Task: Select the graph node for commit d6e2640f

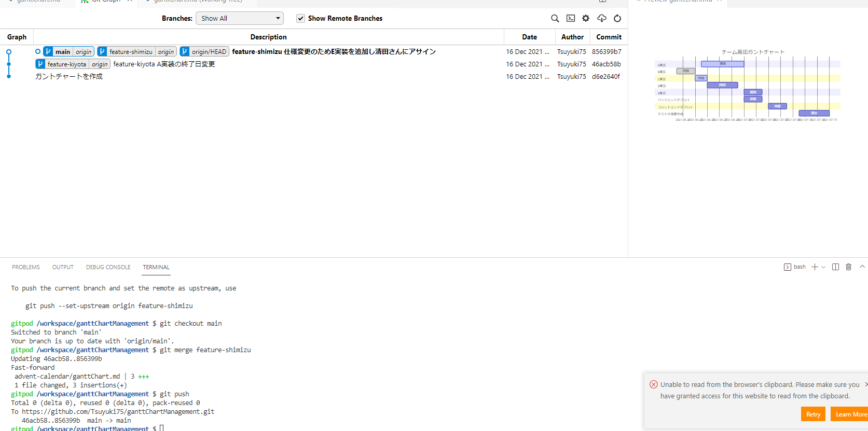Action: [9, 77]
